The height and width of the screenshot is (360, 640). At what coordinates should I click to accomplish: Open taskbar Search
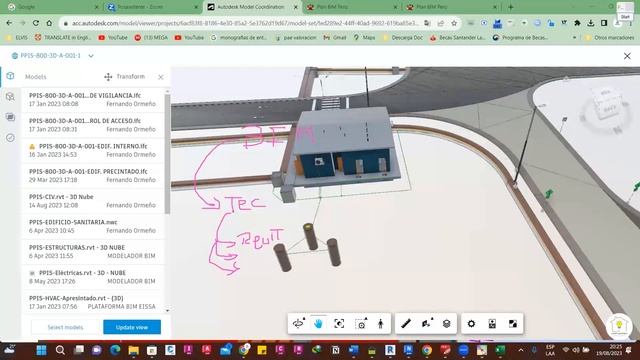[60, 350]
